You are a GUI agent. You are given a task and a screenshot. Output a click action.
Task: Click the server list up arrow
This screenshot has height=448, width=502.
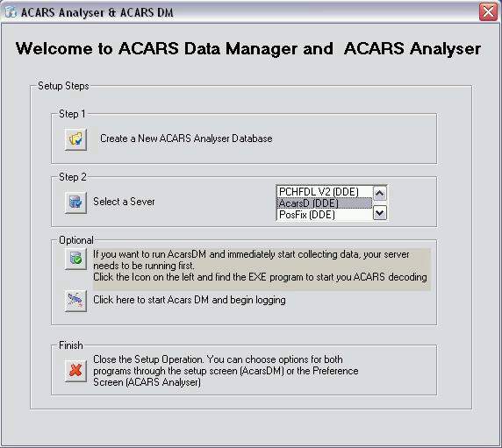pyautogui.click(x=380, y=193)
